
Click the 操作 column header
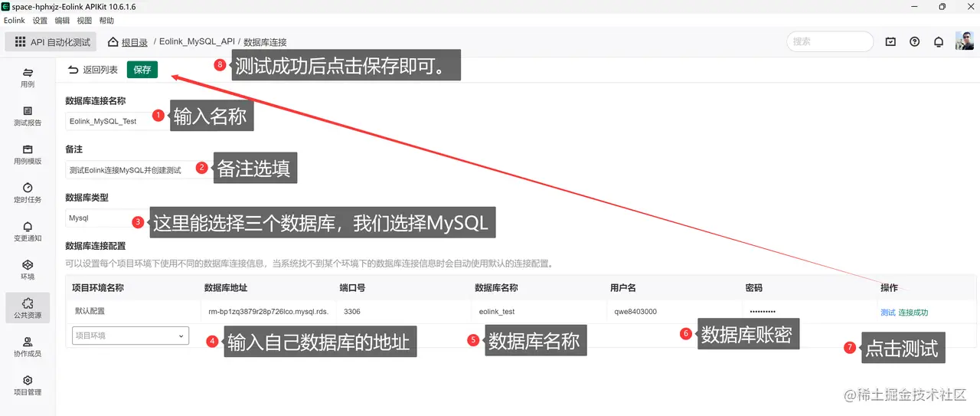pos(889,288)
